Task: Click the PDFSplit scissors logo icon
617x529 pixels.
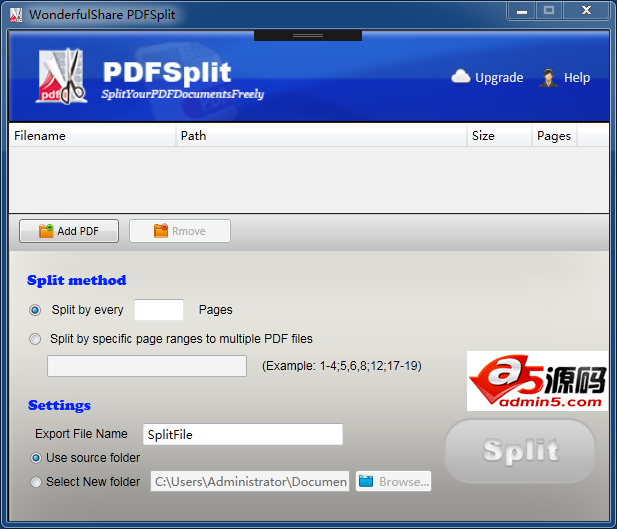Action: pyautogui.click(x=62, y=76)
